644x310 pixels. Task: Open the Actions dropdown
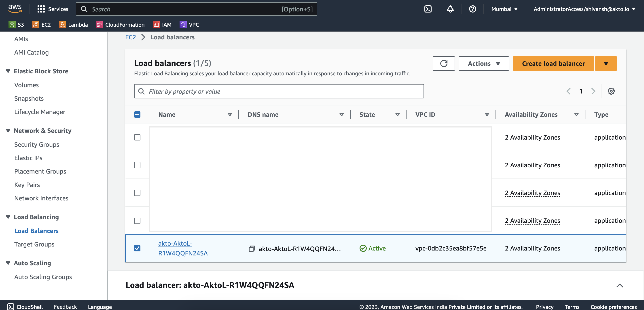pyautogui.click(x=483, y=63)
